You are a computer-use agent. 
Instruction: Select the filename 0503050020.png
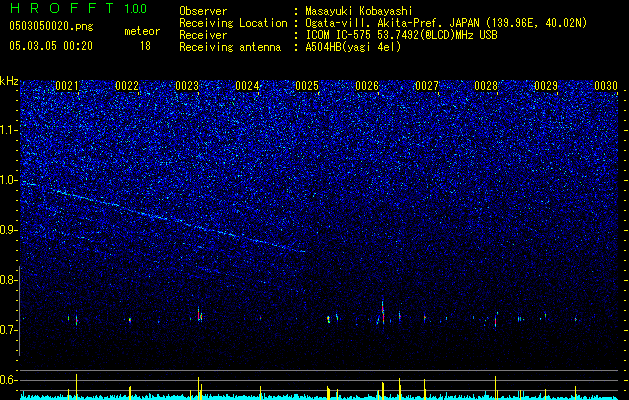coord(51,26)
